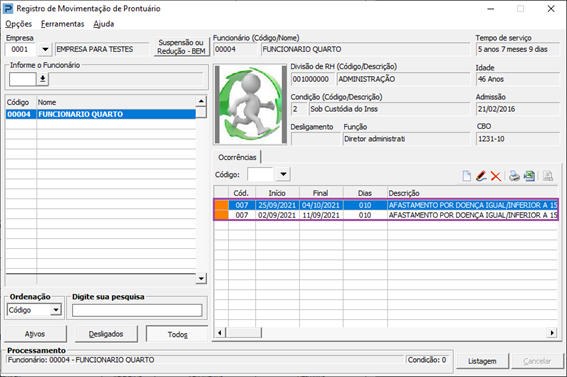Expand the Ordenação combo box
The width and height of the screenshot is (567, 377).
coord(56,310)
